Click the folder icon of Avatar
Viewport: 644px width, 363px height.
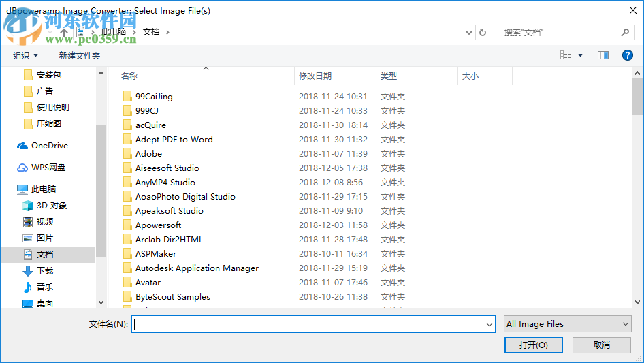point(127,283)
